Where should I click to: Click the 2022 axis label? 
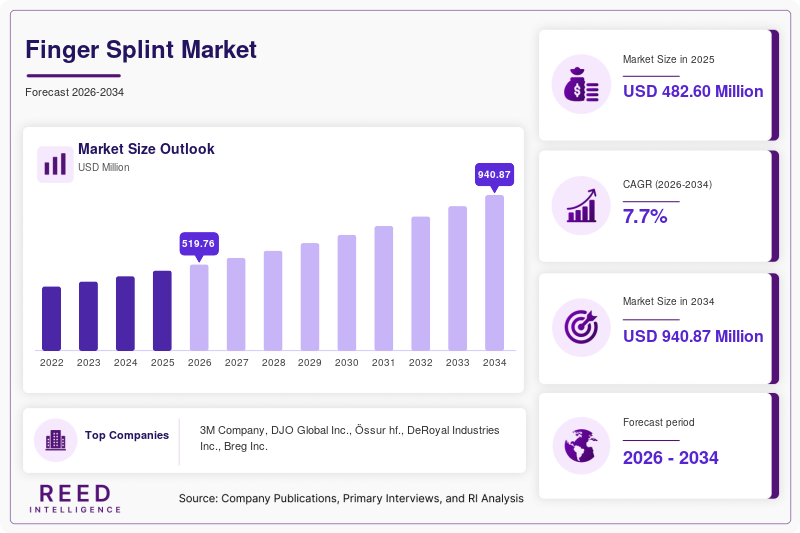coord(52,363)
